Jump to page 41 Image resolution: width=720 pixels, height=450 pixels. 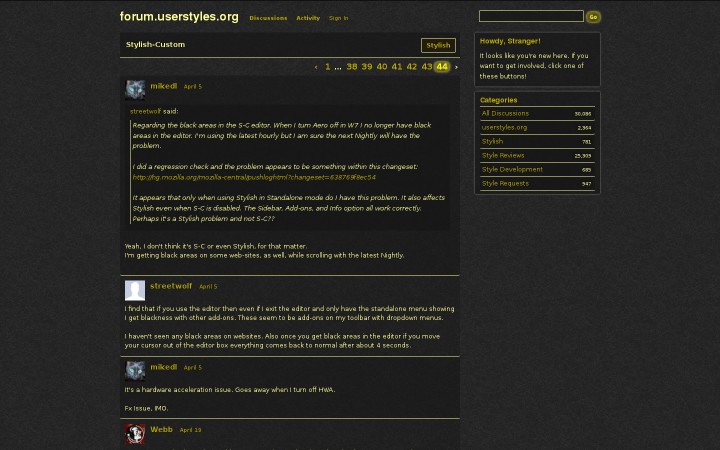(397, 67)
